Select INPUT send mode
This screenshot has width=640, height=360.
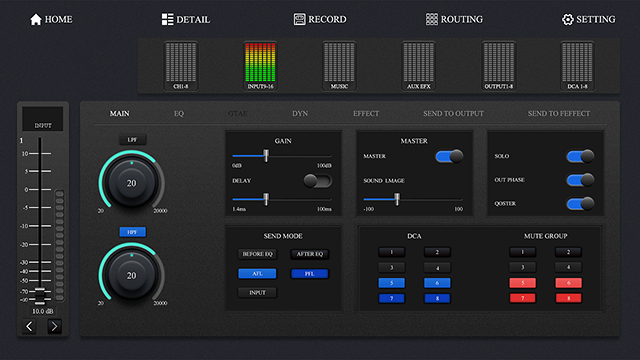click(x=257, y=293)
